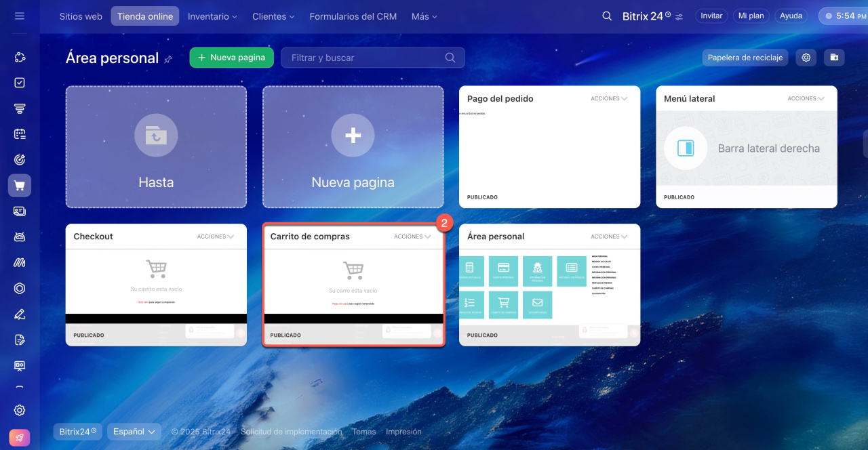Click the search magnifier in top bar
This screenshot has height=450, width=868.
[607, 16]
